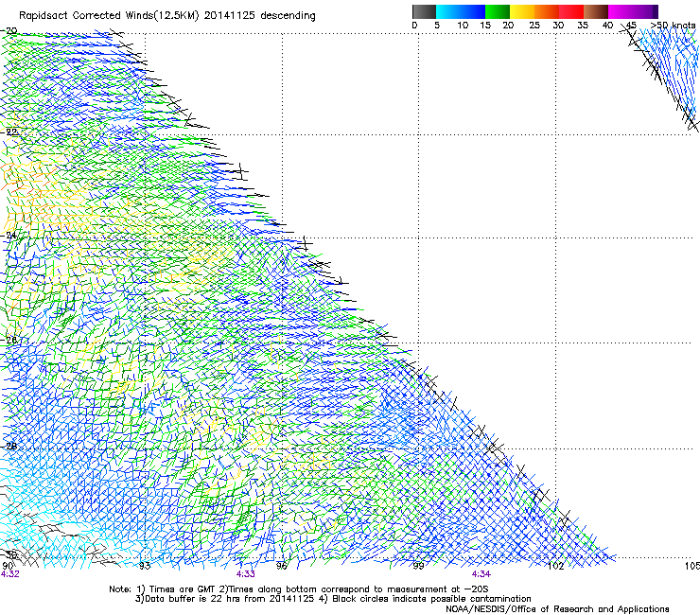Click the latitude label '-26' on left axis
Viewport: 700px width, 615px height.
[9, 341]
